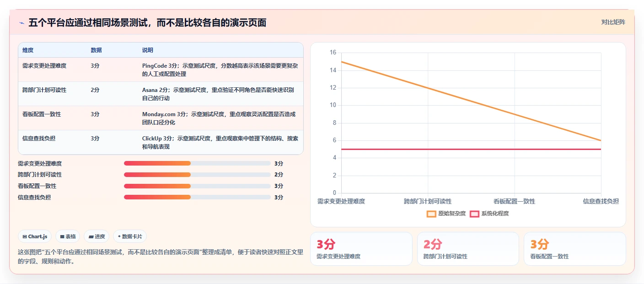The width and height of the screenshot is (644, 284).
Task: Click the 需求变更处理难度 progress label
Action: click(40, 163)
